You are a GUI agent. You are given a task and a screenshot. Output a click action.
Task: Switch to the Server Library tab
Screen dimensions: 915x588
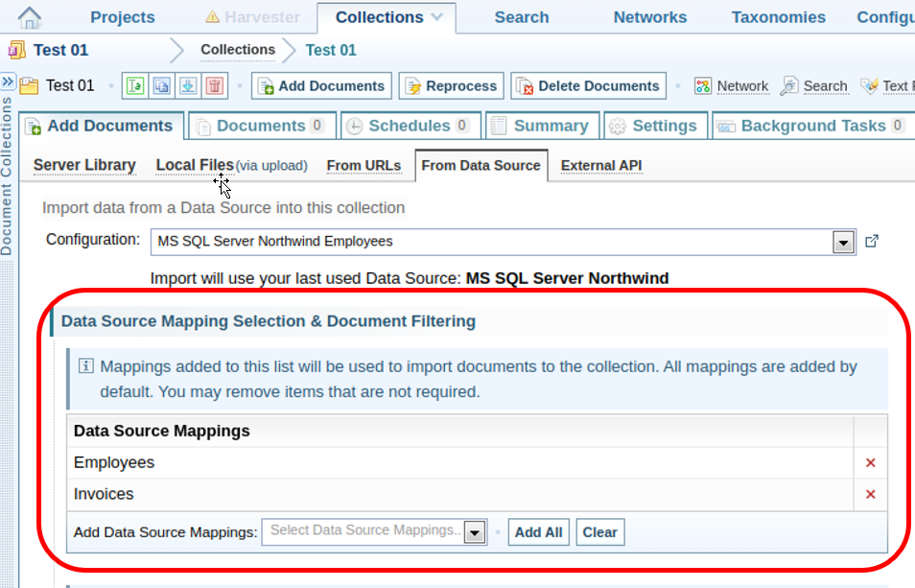tap(84, 165)
